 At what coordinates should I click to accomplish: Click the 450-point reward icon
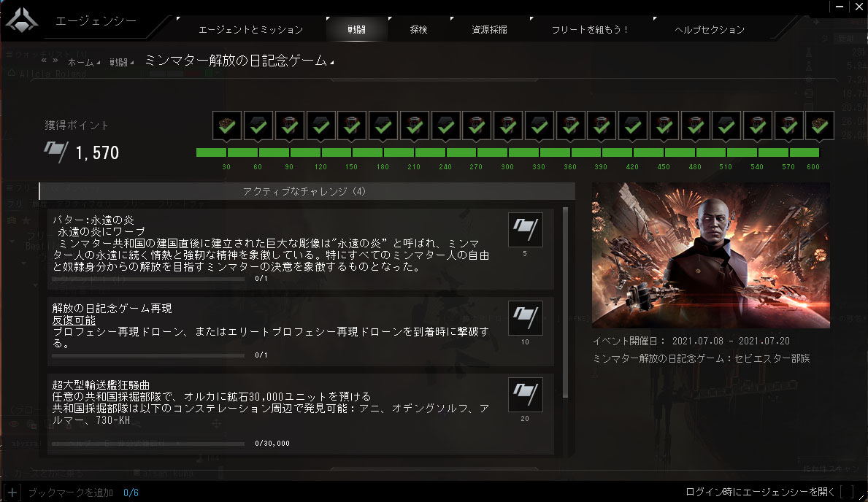point(664,125)
